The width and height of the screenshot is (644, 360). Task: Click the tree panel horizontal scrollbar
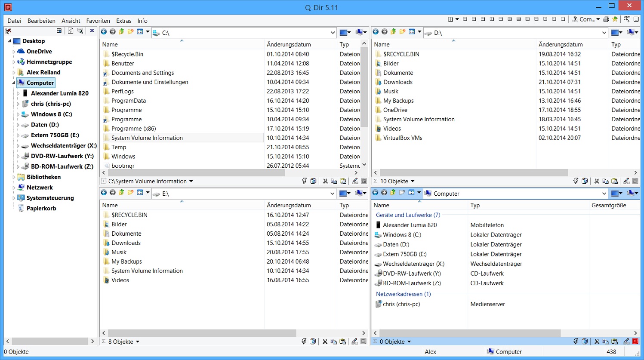click(50, 341)
